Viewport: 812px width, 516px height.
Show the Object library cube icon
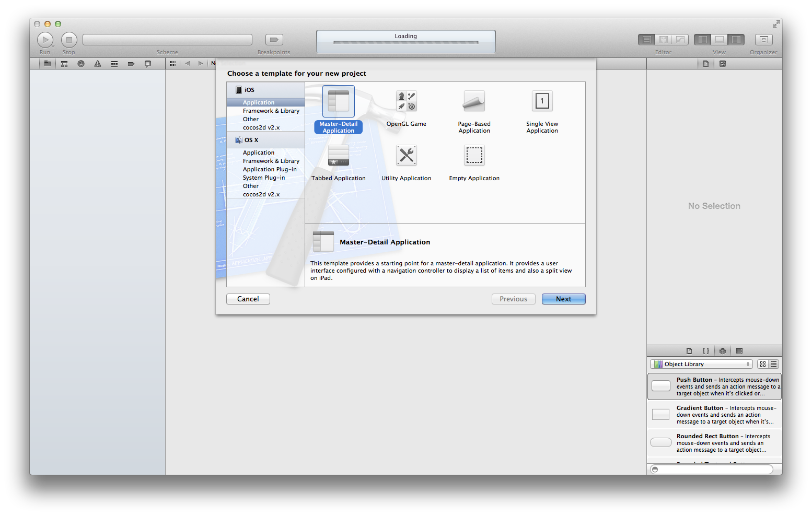[x=723, y=351]
